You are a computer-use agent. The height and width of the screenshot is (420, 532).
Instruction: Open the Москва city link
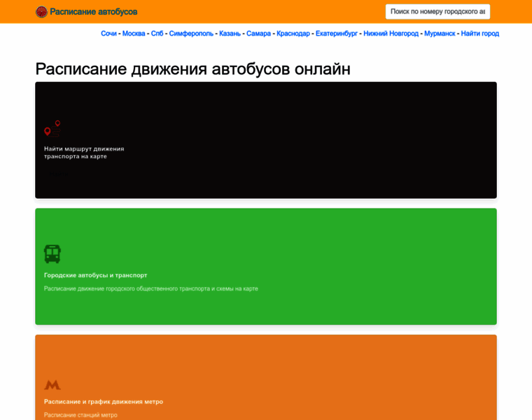tap(134, 34)
